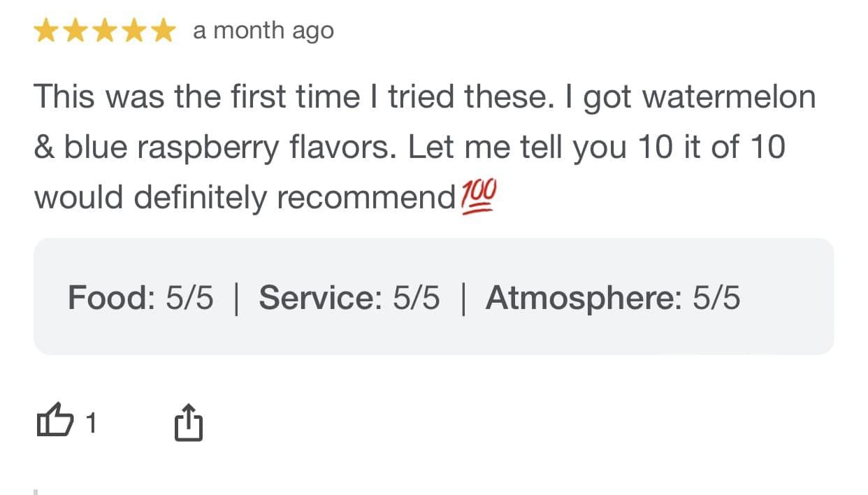Click the fourth yellow rating star
Viewport: 868px width, 495px height.
click(x=133, y=31)
